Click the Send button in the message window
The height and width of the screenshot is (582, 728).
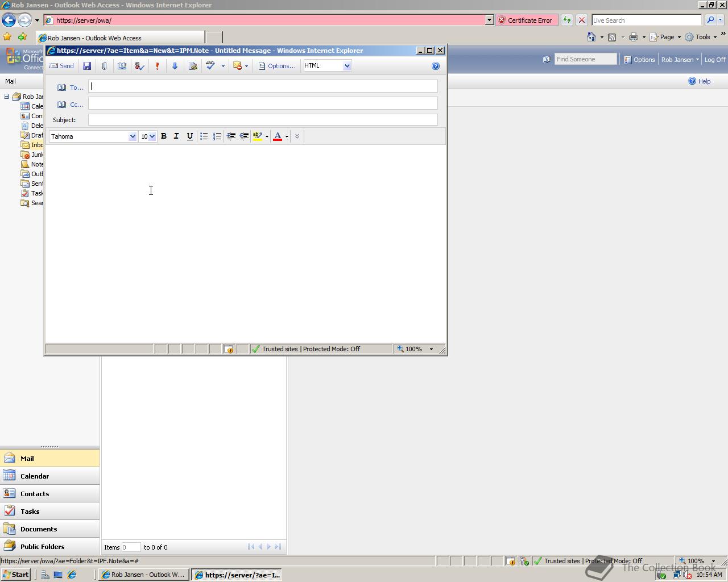pos(61,66)
